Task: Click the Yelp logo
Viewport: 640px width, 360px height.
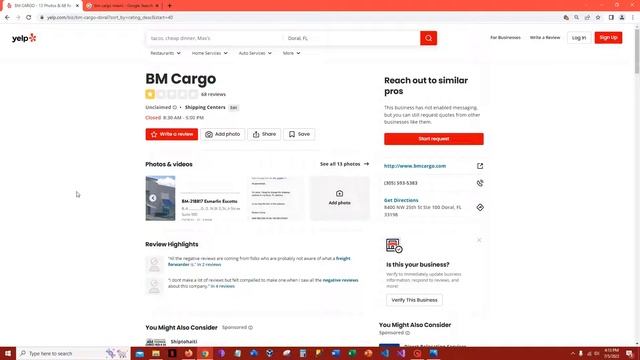Action: (x=24, y=38)
